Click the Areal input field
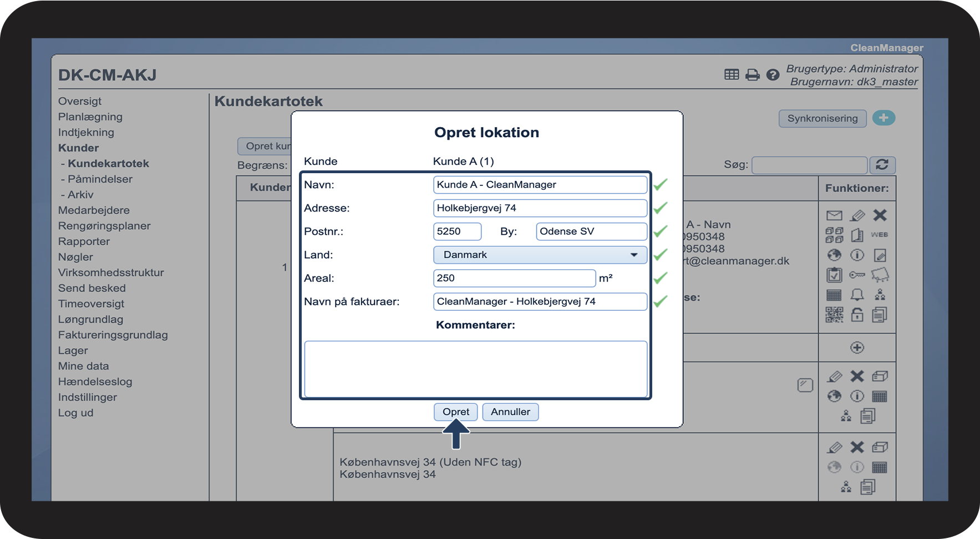The width and height of the screenshot is (980, 539). [514, 278]
